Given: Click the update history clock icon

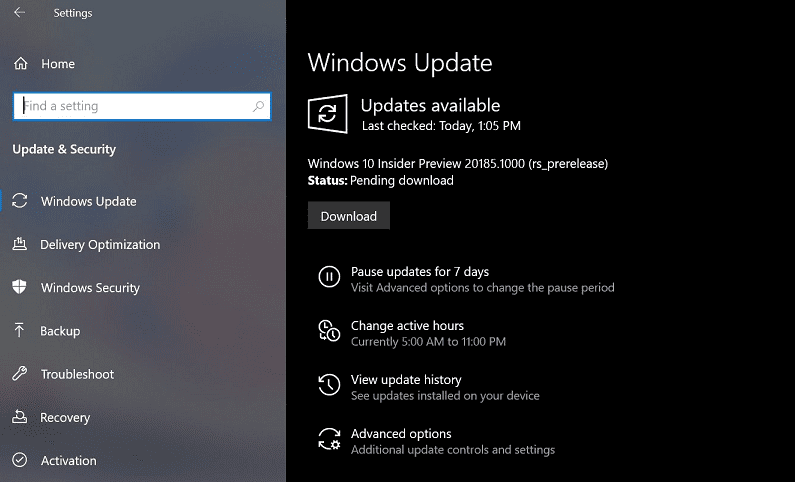Looking at the screenshot, I should coord(329,385).
